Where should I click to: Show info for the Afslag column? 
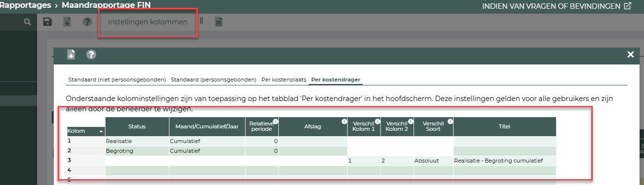pos(344,122)
